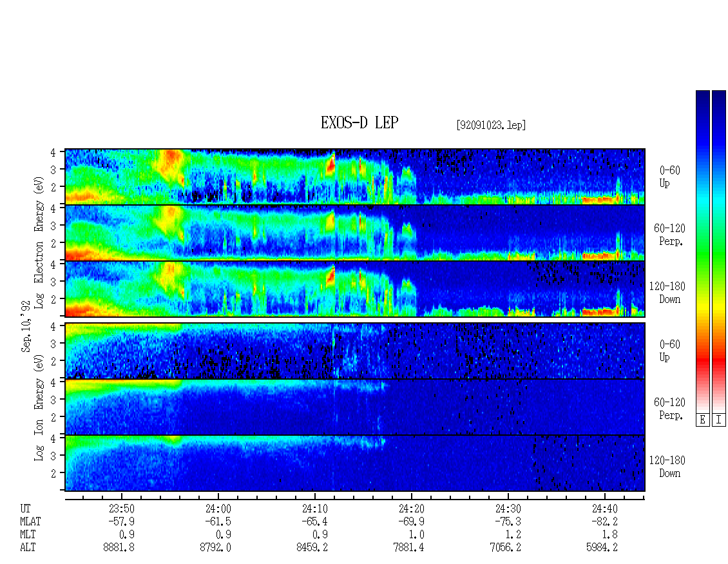
Task: Click the 24:20 time tick label
Action: coord(412,509)
